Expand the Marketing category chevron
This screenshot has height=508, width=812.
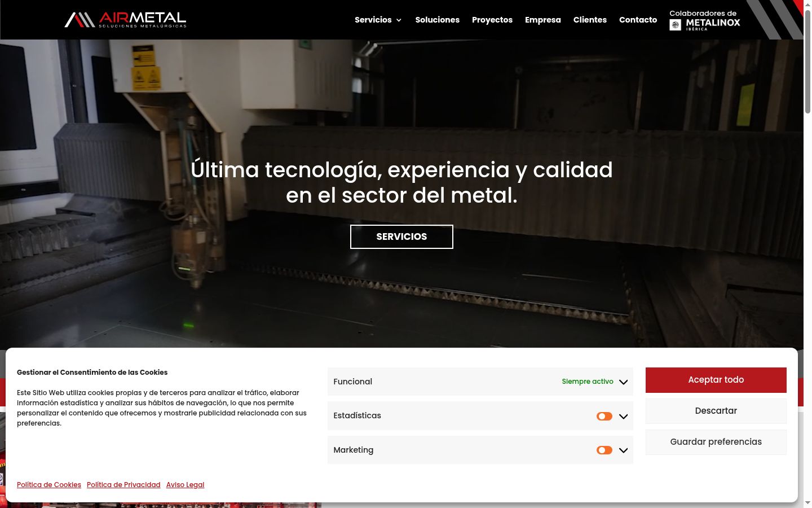(623, 450)
